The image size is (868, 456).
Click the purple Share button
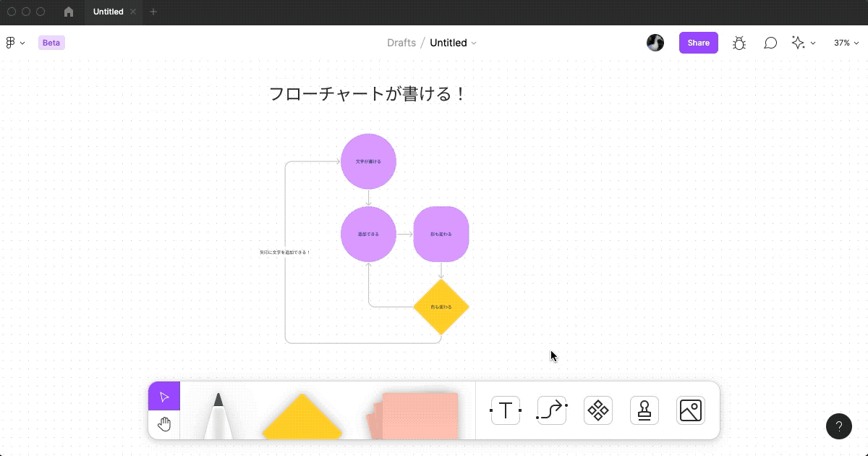tap(697, 43)
